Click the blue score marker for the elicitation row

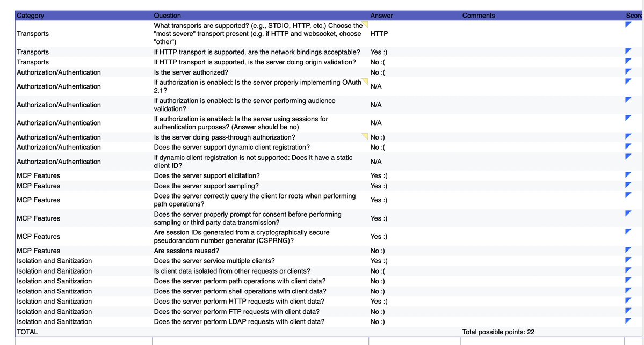point(628,175)
